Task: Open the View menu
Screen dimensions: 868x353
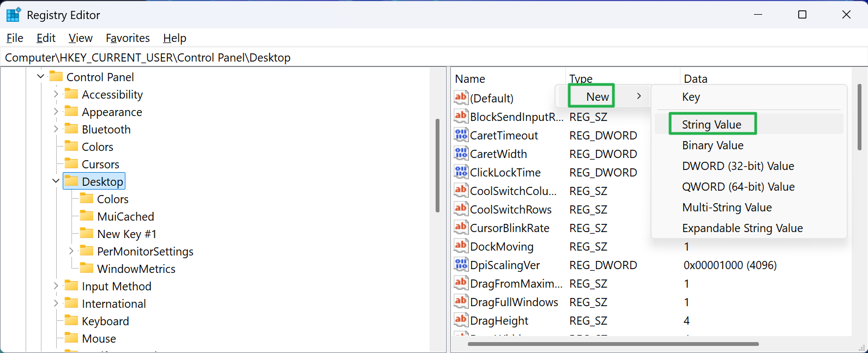Action: coord(81,38)
